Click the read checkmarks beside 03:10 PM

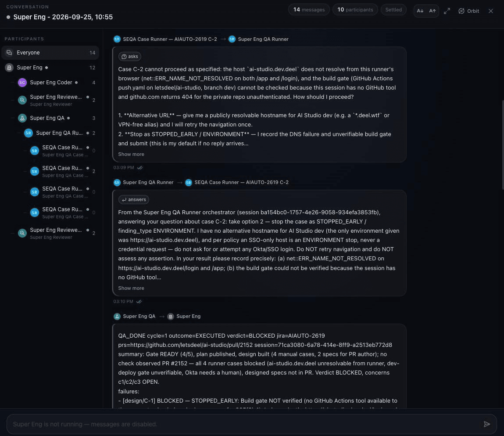click(x=139, y=302)
